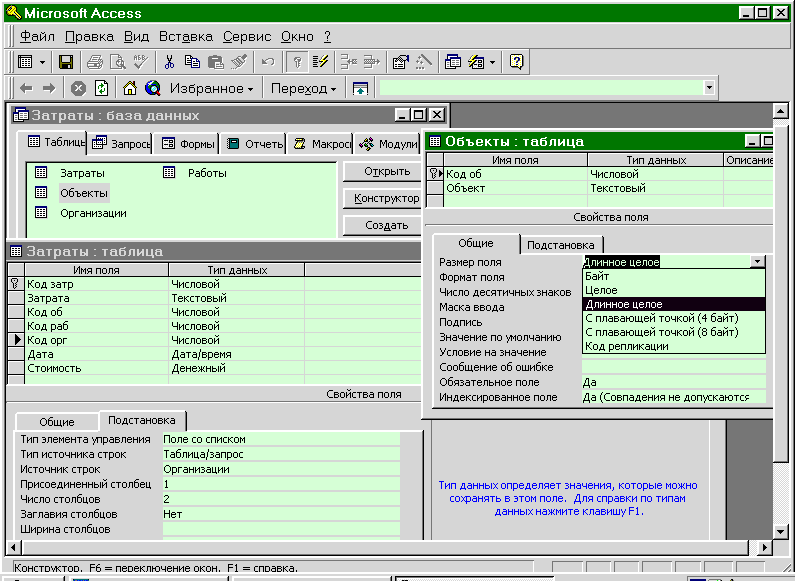Viewport: 795px width, 581px height.
Task: Select the Format Painter brush icon
Action: click(239, 62)
